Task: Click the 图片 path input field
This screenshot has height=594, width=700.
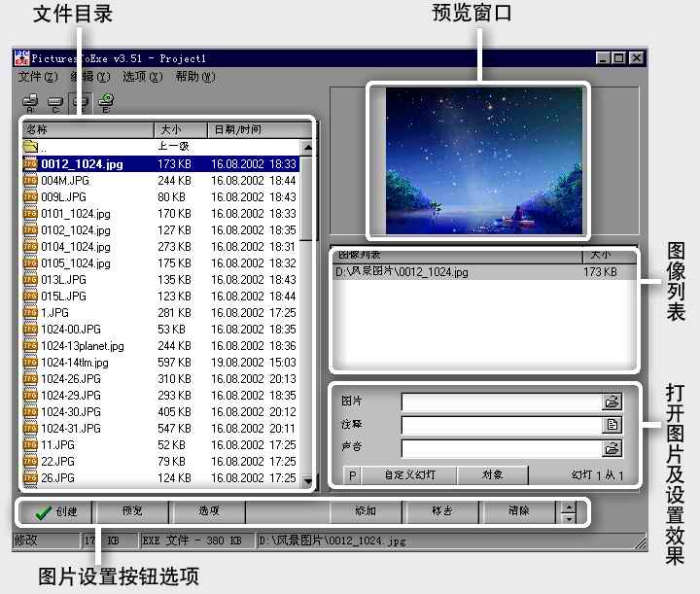Action: click(502, 402)
